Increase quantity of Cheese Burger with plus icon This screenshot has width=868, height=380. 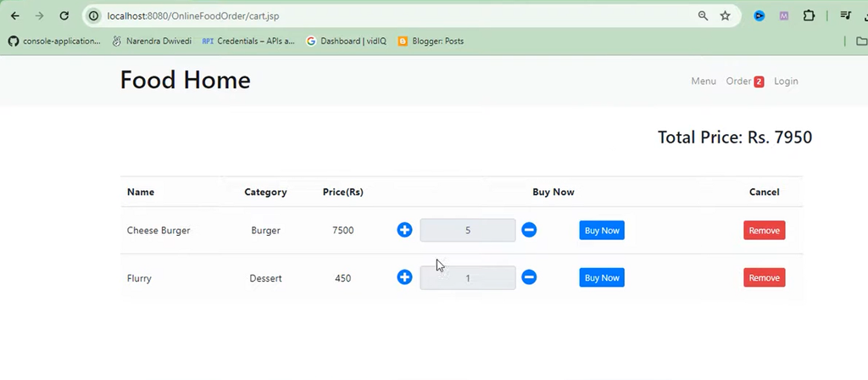[x=404, y=230]
